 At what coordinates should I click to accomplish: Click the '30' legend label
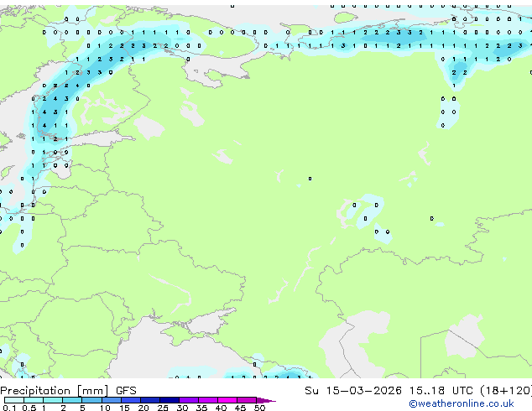tap(182, 408)
